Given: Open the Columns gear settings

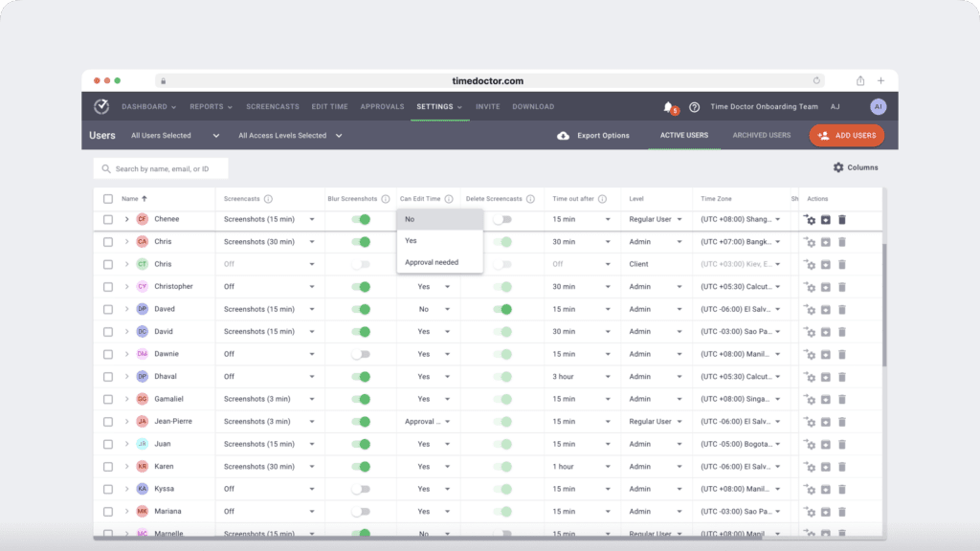Looking at the screenshot, I should (x=838, y=166).
